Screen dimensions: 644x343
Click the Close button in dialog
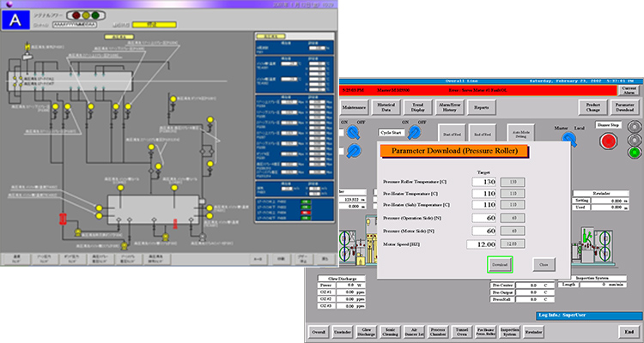pyautogui.click(x=540, y=265)
